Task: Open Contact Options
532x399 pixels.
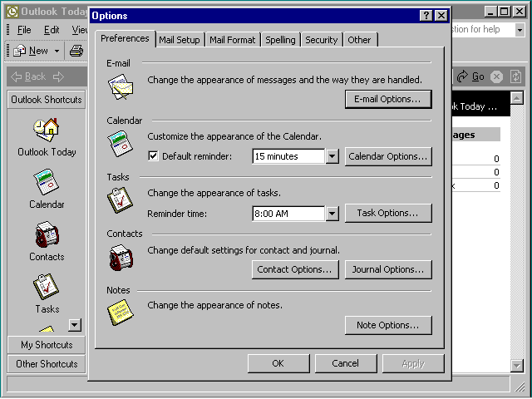Action: click(295, 269)
